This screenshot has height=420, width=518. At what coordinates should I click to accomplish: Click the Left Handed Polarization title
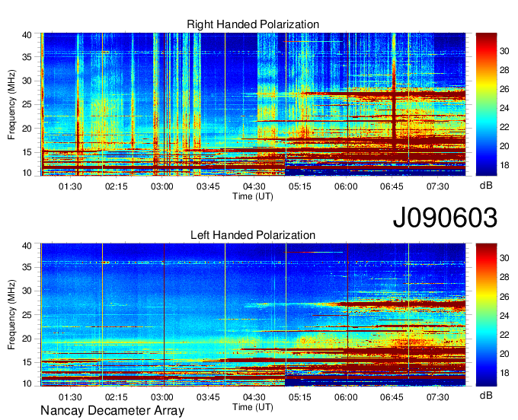[253, 235]
